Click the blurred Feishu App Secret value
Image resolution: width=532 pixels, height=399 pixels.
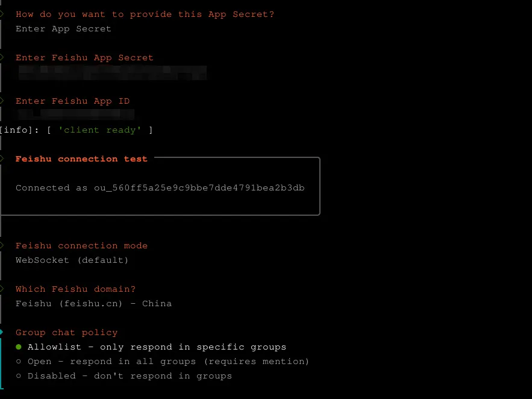point(113,72)
